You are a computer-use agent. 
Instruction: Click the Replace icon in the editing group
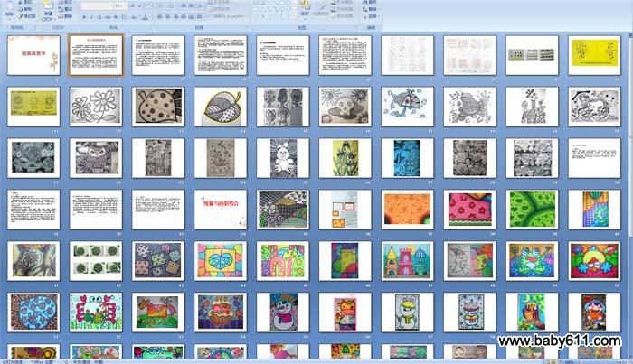pos(365,9)
